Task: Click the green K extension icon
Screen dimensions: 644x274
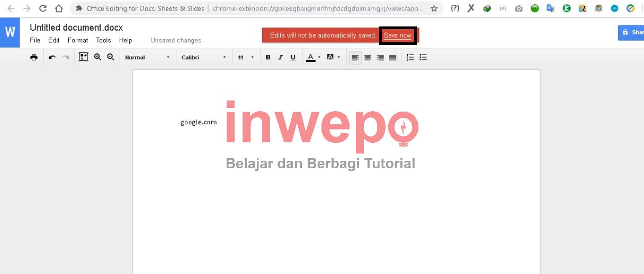Action: pyautogui.click(x=567, y=8)
